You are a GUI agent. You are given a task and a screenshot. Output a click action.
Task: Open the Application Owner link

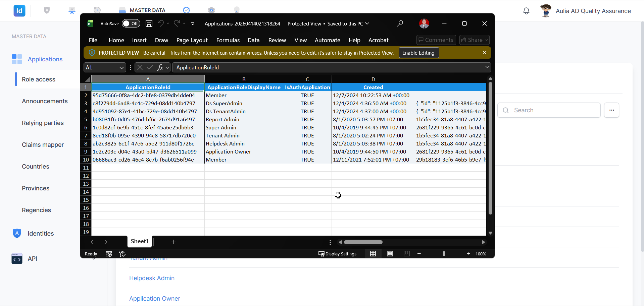click(155, 299)
